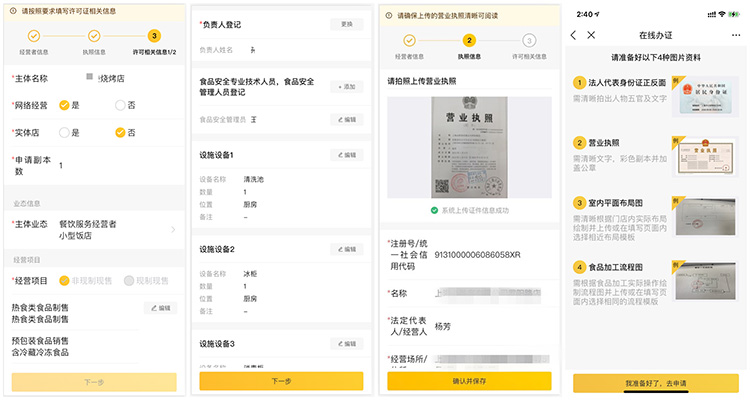Click 冰柜 equipment name

click(x=250, y=274)
